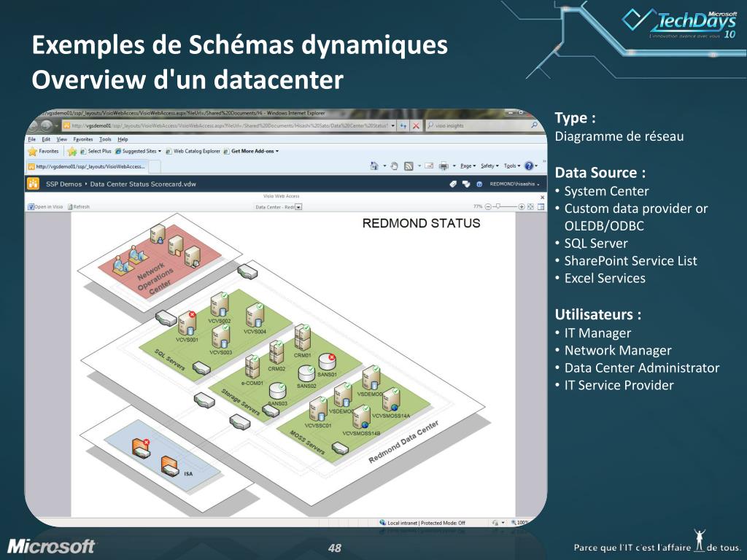Click the zoom out minus icon
The image size is (747, 560).
(x=488, y=206)
